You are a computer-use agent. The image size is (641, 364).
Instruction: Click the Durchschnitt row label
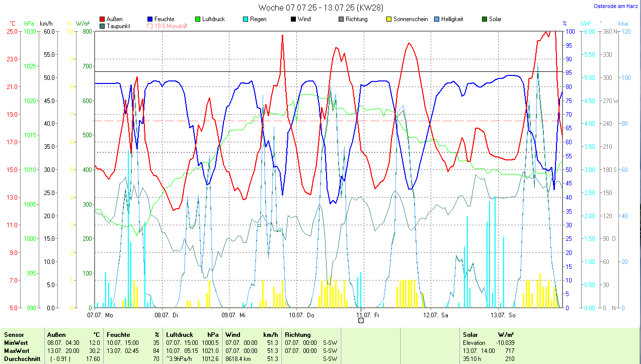click(22, 359)
